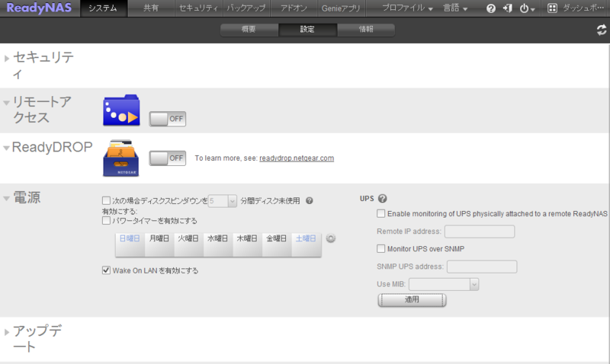Viewport: 610px width, 364px height.
Task: Collapse the 電源 section
Action: click(x=7, y=199)
